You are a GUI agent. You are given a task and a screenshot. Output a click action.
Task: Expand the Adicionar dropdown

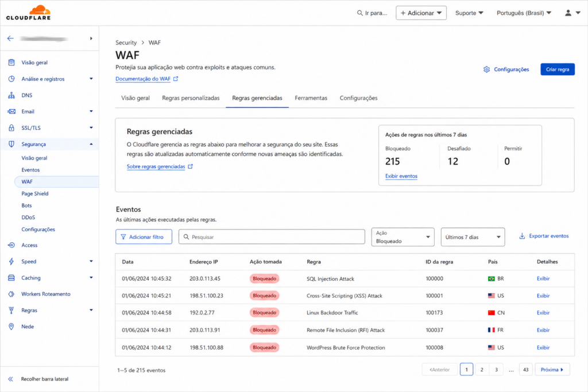421,13
